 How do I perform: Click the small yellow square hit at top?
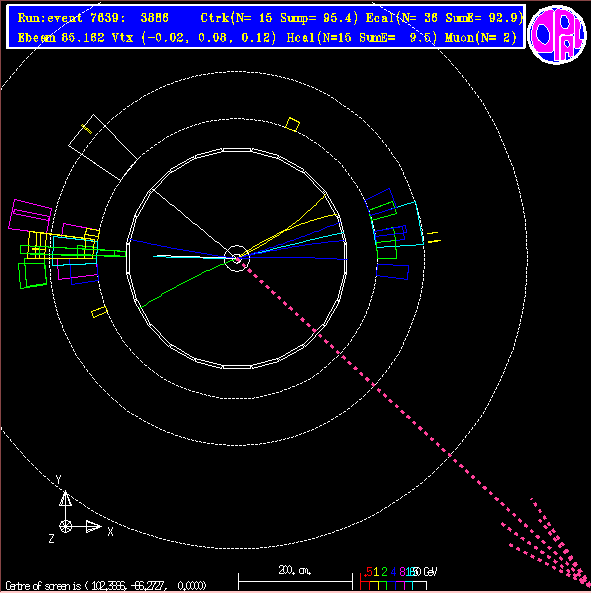(x=292, y=124)
